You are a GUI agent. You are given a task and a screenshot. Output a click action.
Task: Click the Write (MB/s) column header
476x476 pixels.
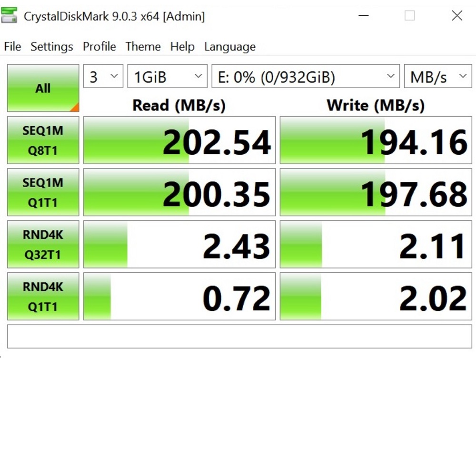[x=376, y=106]
